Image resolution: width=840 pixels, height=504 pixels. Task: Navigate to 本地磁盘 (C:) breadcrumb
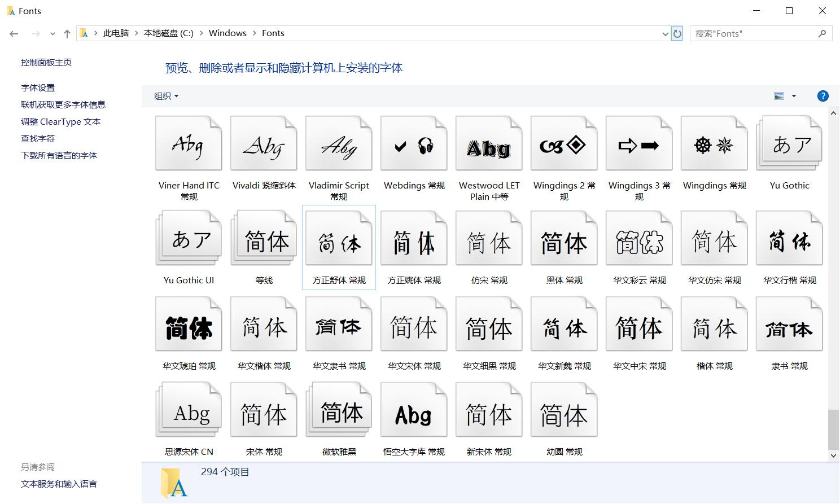(x=168, y=33)
